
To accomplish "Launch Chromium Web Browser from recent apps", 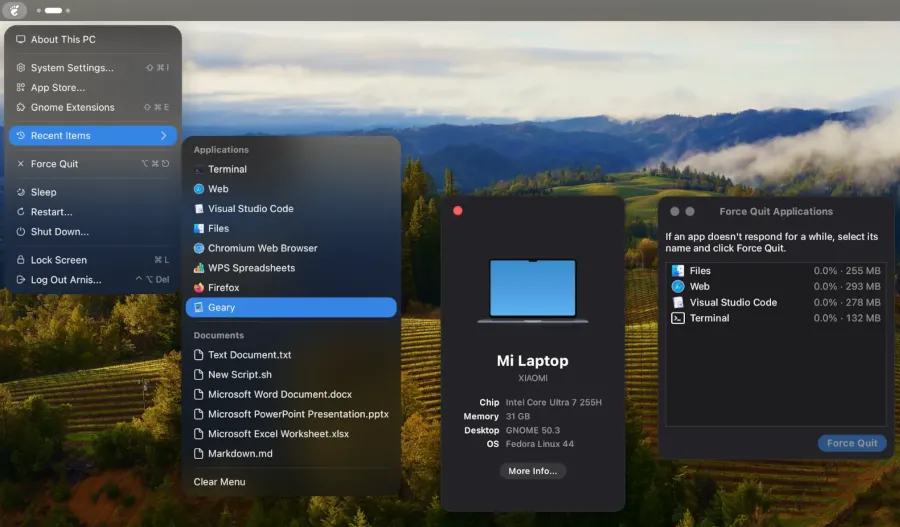I will click(291, 248).
